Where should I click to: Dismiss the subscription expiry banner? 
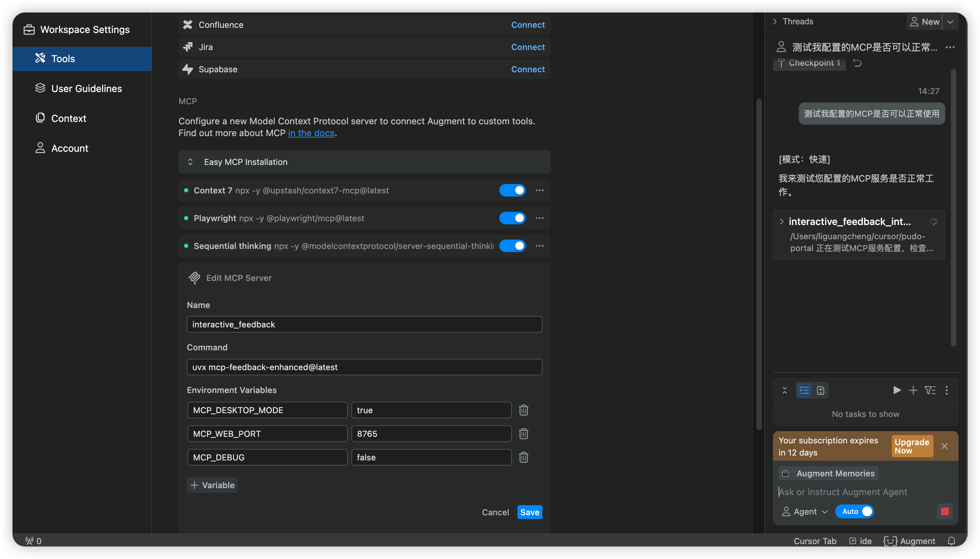pos(945,446)
